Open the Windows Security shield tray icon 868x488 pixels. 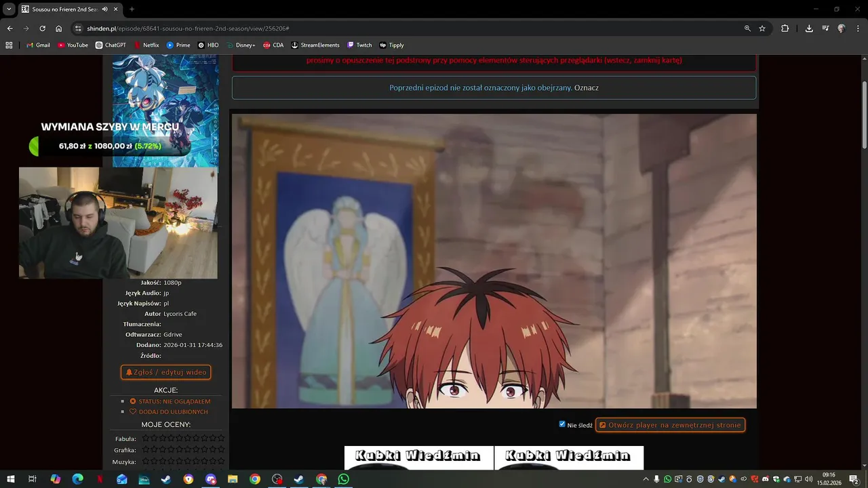(x=776, y=479)
